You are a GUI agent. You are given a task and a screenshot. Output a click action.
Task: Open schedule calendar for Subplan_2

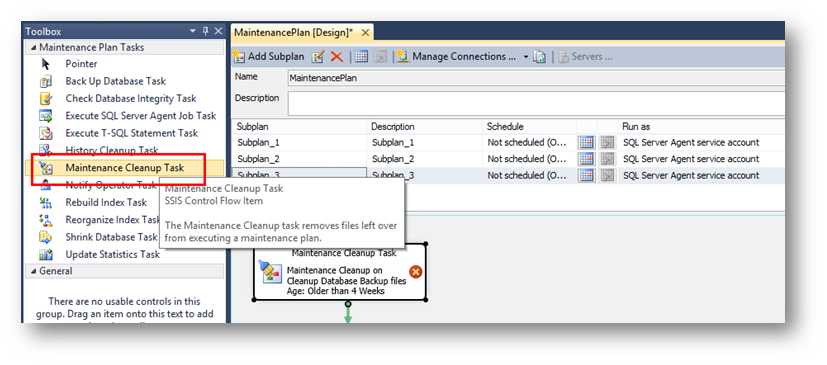pyautogui.click(x=586, y=159)
